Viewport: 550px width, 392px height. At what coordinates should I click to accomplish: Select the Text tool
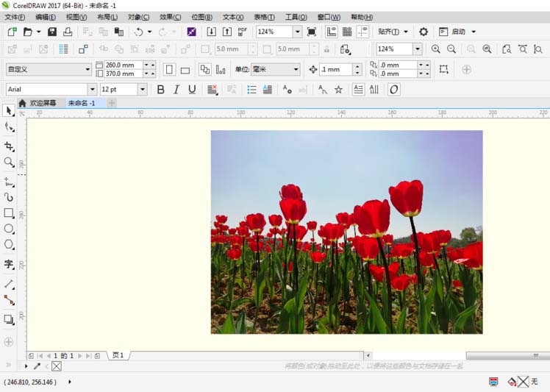coord(8,264)
